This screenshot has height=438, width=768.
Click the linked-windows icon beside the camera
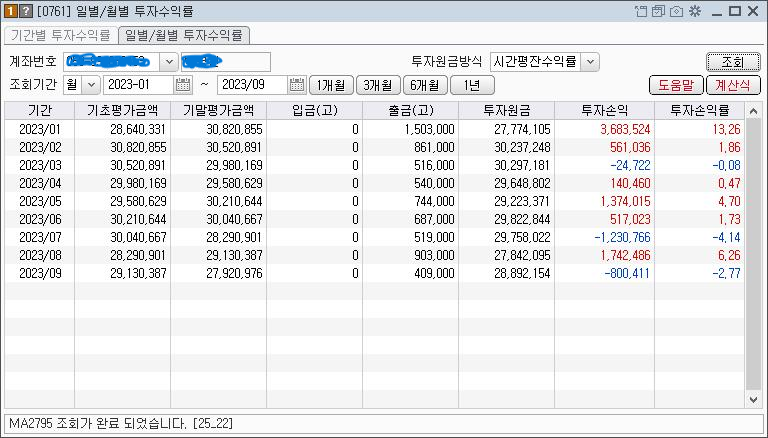pos(659,11)
